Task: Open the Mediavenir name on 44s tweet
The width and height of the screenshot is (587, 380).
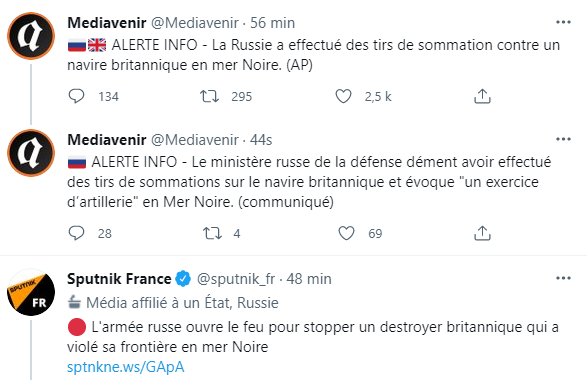Action: point(107,140)
